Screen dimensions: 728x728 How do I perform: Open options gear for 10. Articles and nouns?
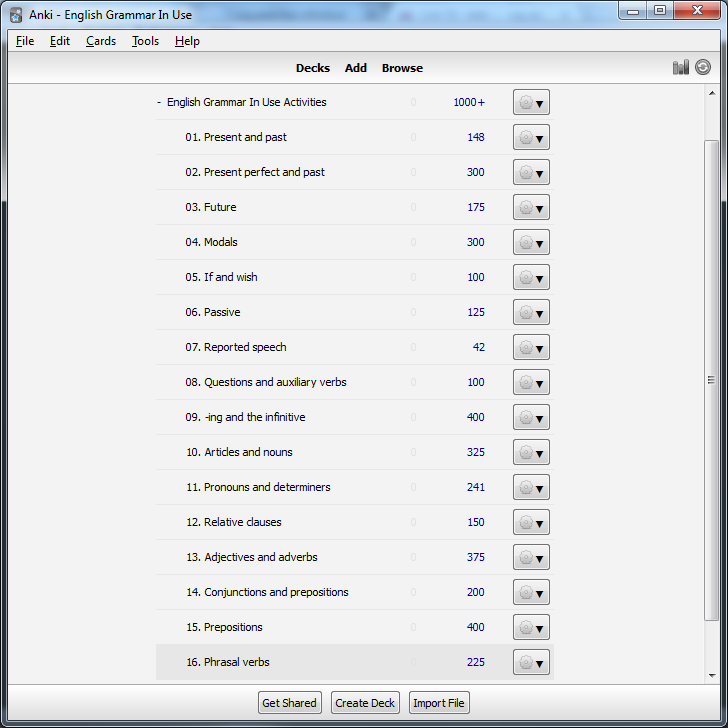click(531, 452)
